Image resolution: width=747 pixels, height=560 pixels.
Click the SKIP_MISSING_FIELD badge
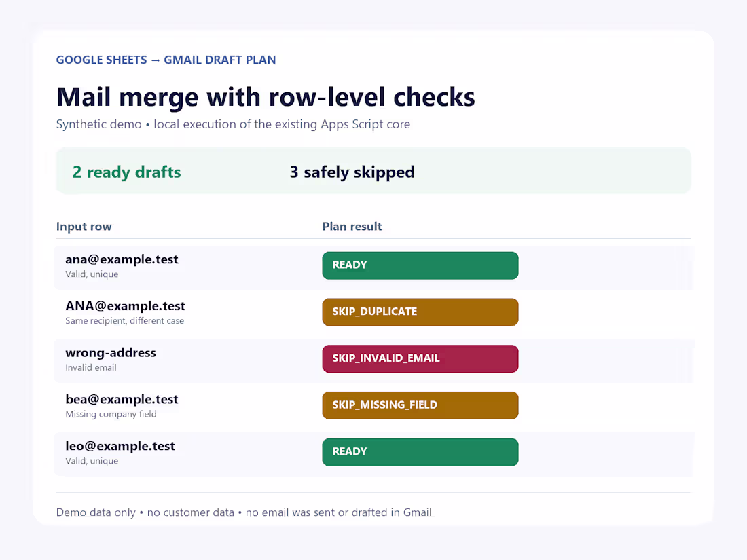point(420,405)
